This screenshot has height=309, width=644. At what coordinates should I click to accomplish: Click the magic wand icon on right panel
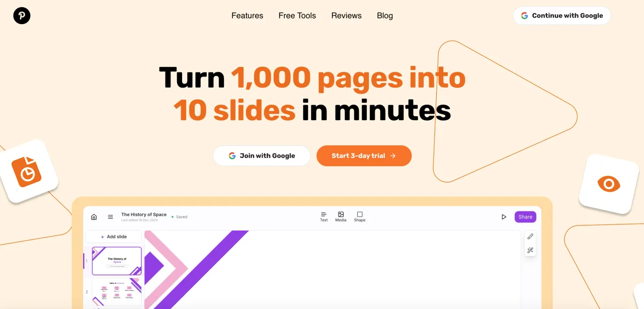click(x=530, y=250)
